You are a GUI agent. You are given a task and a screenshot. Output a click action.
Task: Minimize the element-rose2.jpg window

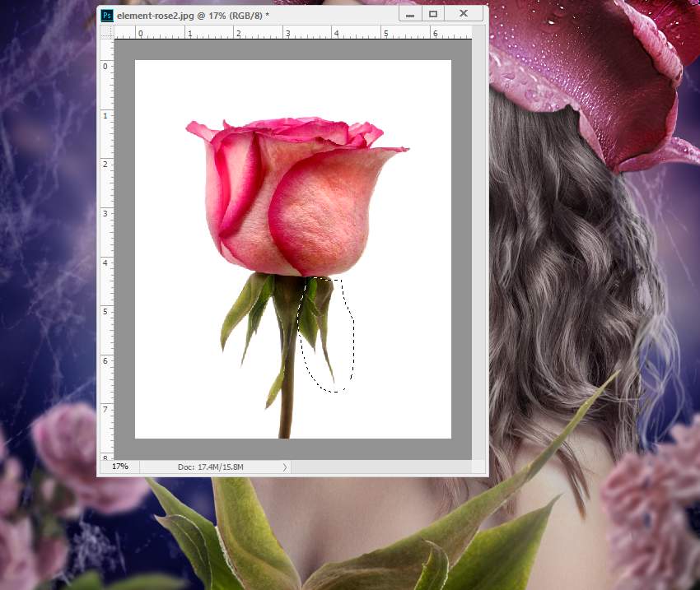tap(410, 14)
